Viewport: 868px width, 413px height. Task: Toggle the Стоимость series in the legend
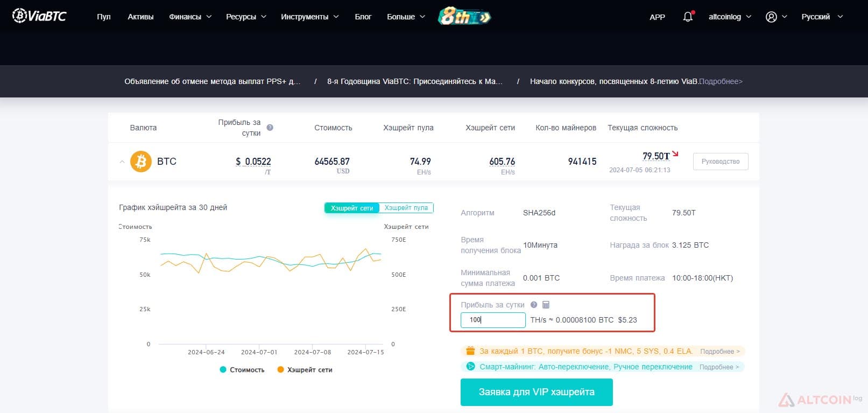(242, 370)
